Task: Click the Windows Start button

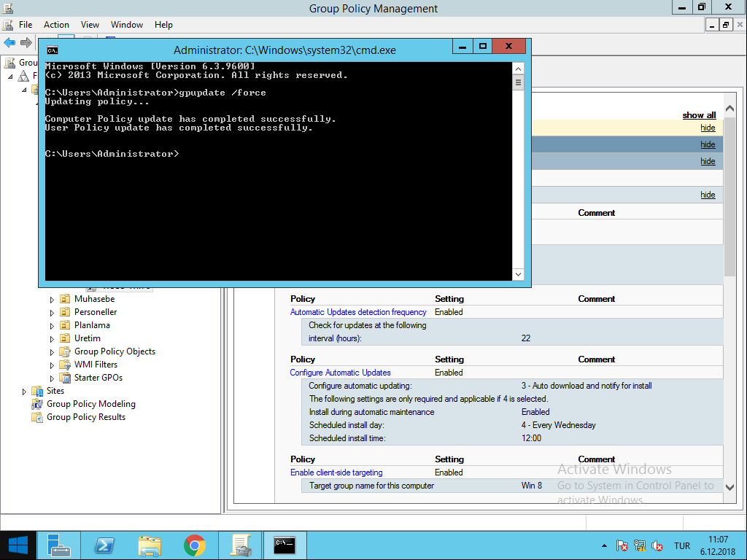Action: 18,545
